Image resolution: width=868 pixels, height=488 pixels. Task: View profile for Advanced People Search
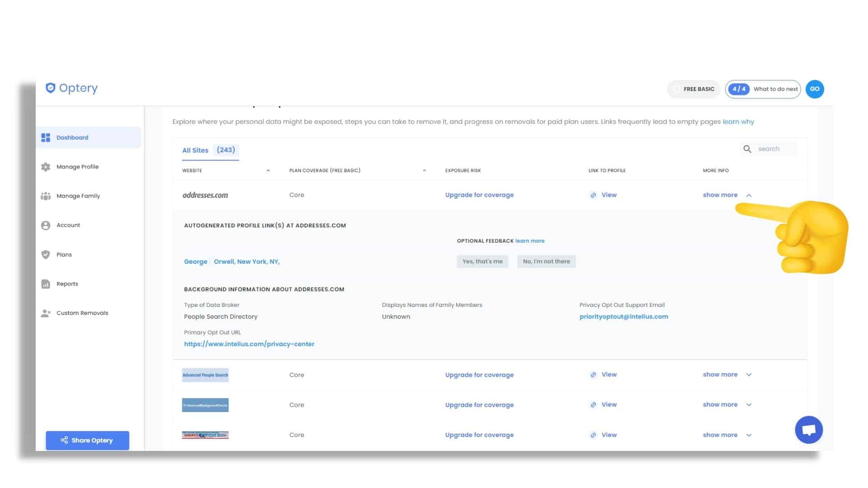(609, 375)
